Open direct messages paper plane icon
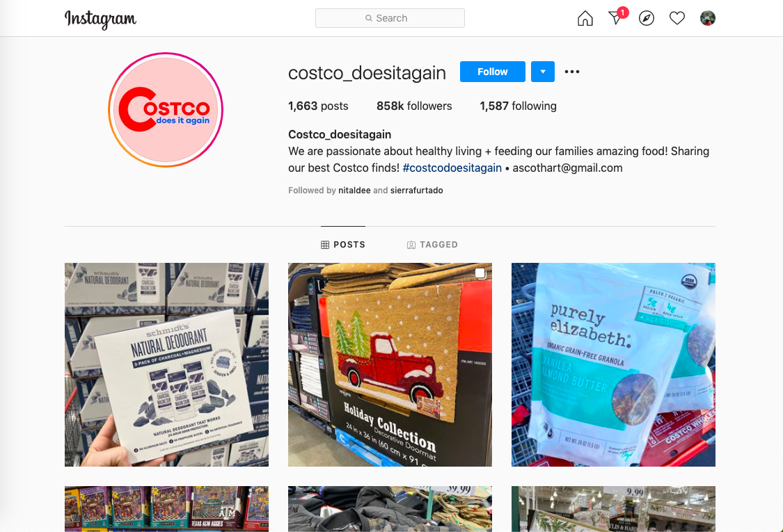 pos(616,17)
